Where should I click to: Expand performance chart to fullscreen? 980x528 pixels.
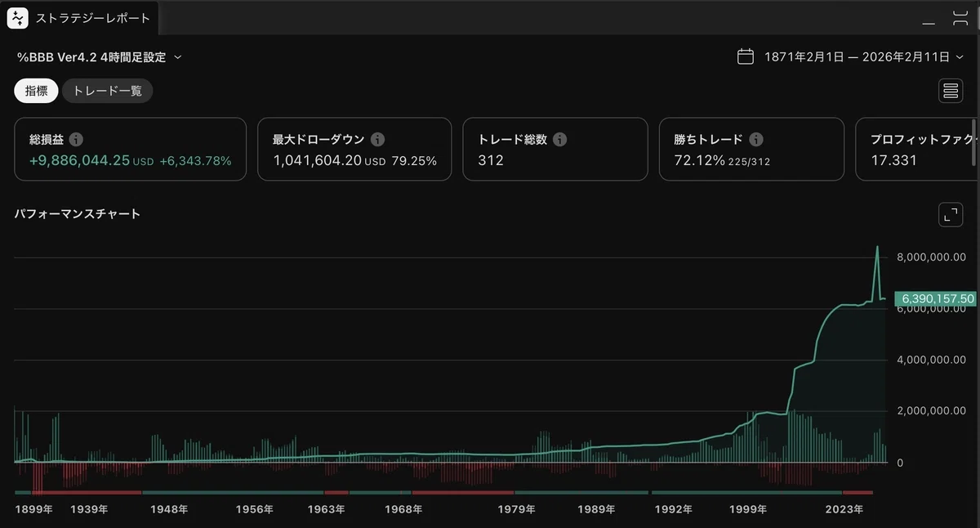pos(950,214)
